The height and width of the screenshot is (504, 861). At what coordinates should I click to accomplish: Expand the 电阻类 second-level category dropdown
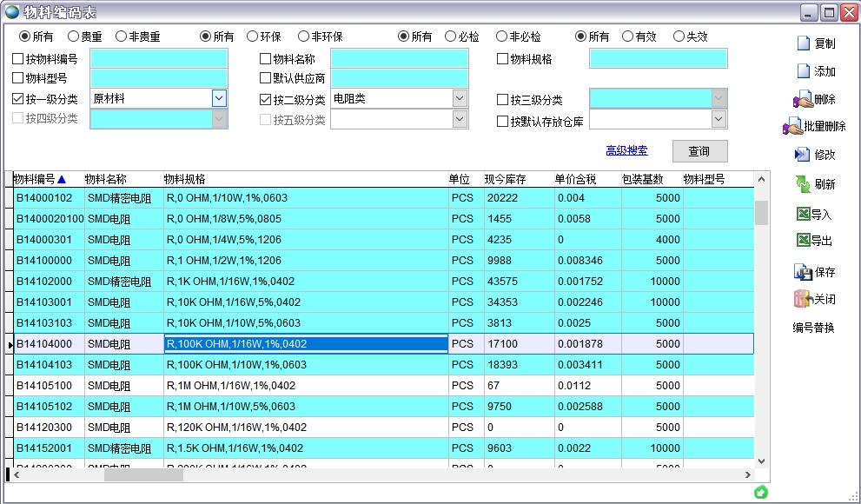[x=460, y=98]
